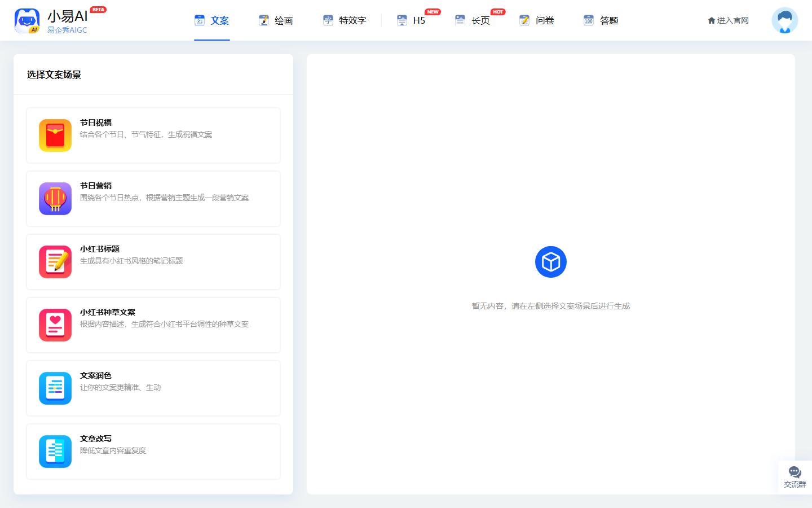Open the 长页 tab
Image resolution: width=812 pixels, height=508 pixels.
pos(473,20)
